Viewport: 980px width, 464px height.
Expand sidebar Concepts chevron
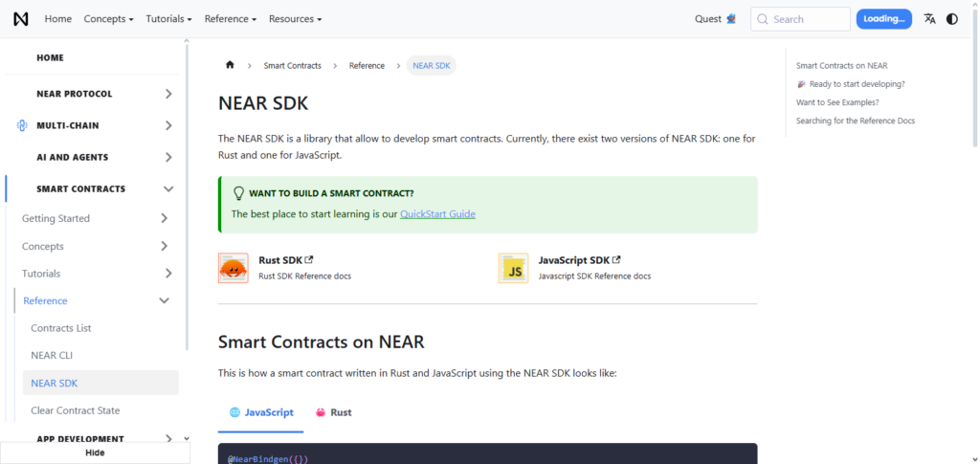[164, 246]
